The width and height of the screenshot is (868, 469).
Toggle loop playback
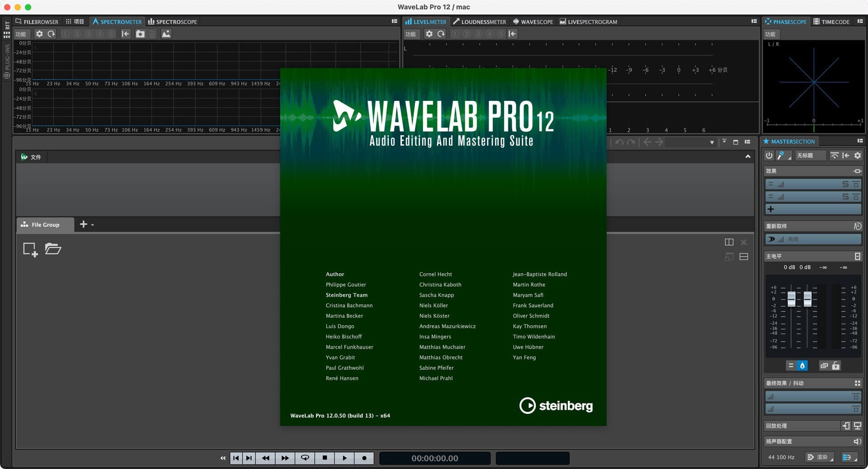(305, 458)
